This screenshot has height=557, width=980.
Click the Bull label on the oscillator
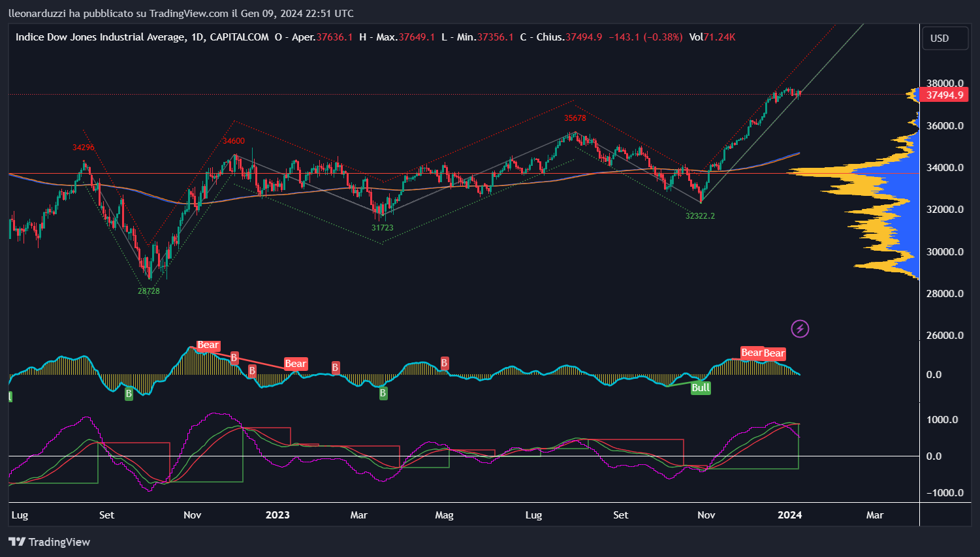click(x=701, y=388)
